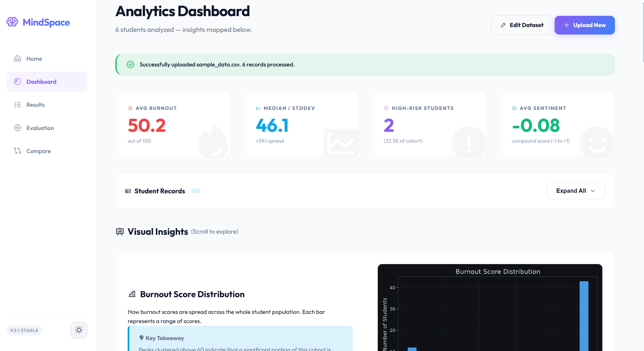Click the Edit Dataset button
The height and width of the screenshot is (351, 644).
[x=522, y=25]
